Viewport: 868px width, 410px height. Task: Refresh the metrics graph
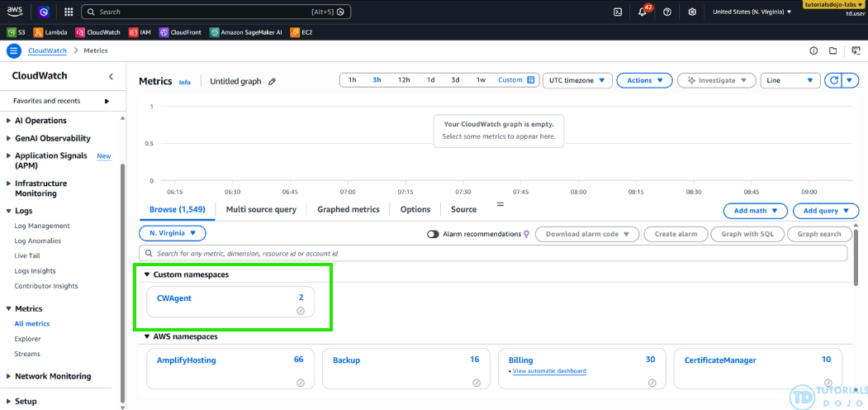click(x=833, y=80)
